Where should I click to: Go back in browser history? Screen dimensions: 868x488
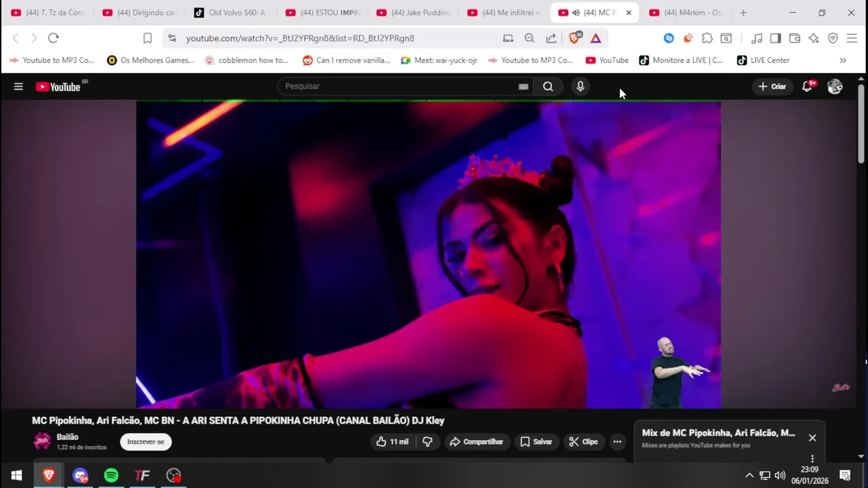[16, 38]
